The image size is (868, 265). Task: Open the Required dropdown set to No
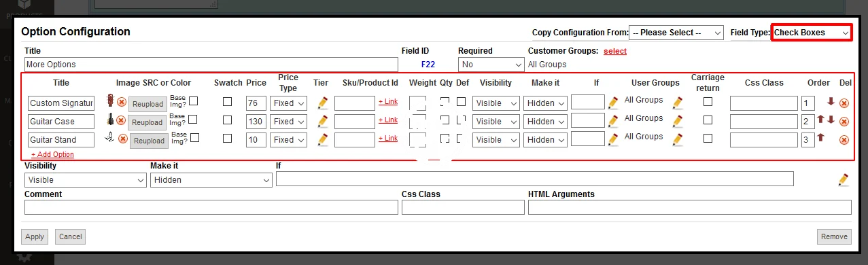491,65
